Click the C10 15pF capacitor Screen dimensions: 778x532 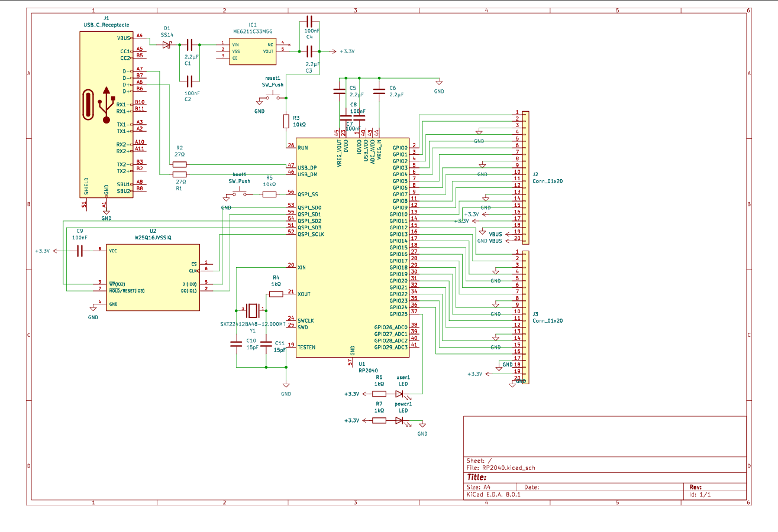click(x=236, y=345)
